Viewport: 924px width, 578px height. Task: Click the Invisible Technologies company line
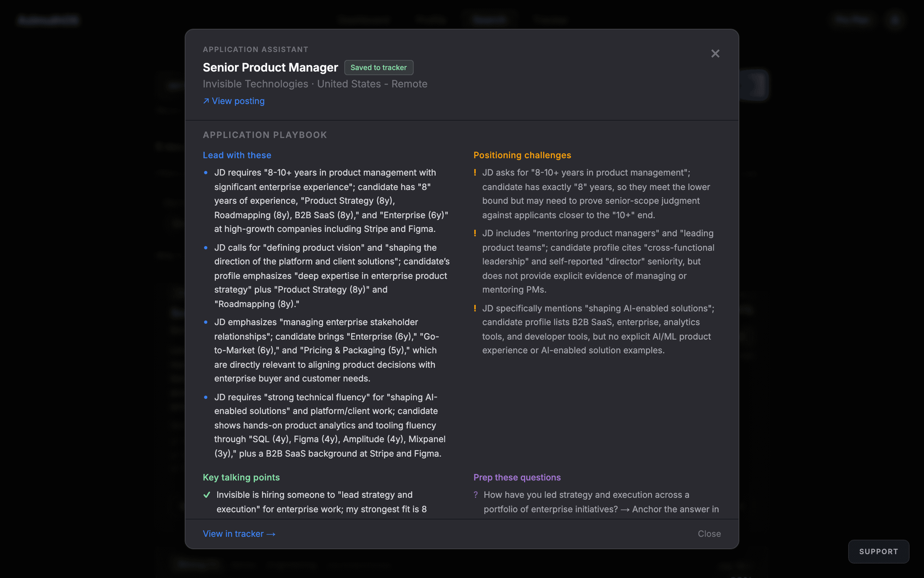tap(315, 84)
